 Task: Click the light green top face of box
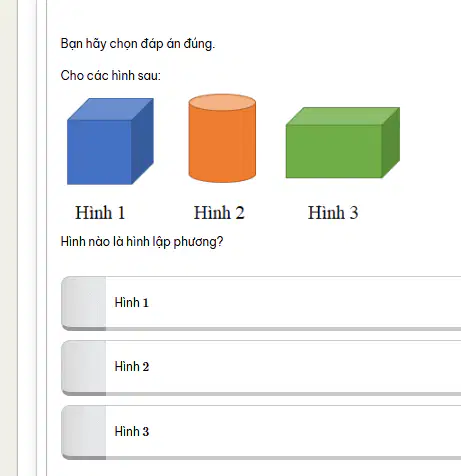[343, 116]
